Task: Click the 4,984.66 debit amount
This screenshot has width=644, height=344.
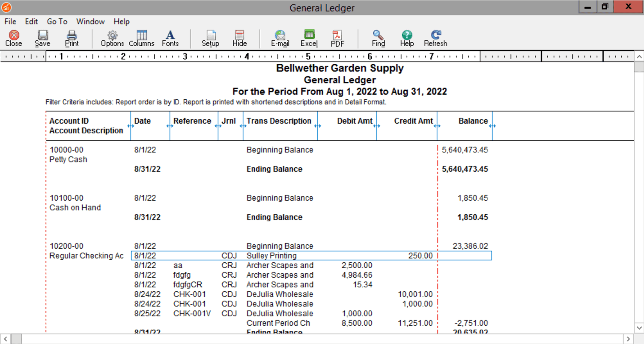Action: pos(357,275)
